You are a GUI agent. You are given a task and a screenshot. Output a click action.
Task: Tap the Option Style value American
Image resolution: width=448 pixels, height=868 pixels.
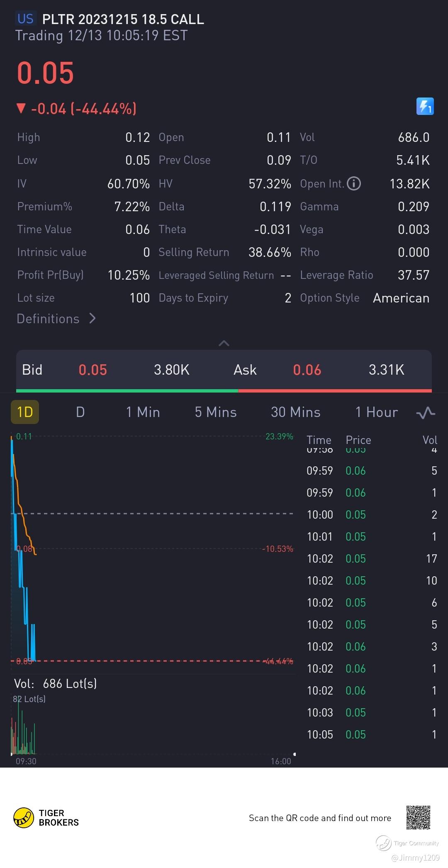[x=401, y=298]
